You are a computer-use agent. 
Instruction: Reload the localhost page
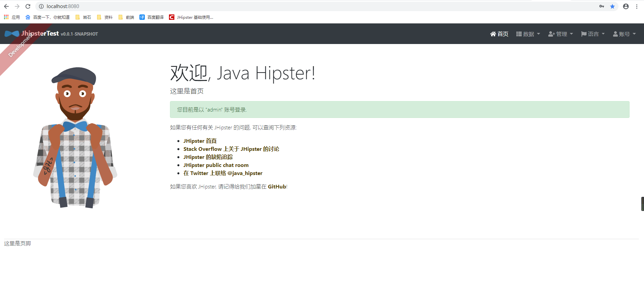[28, 6]
